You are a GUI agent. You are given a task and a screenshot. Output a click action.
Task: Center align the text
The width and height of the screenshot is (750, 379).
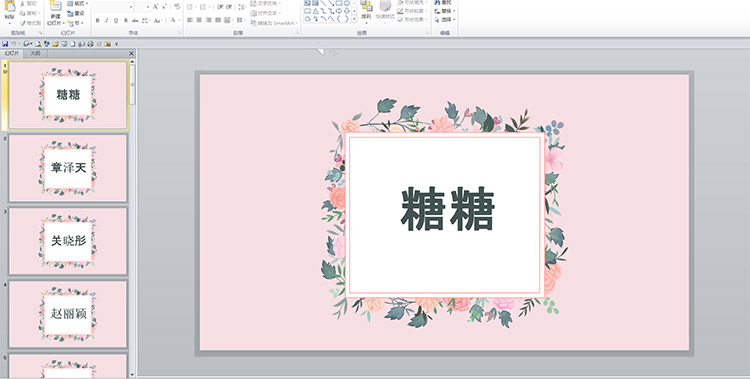click(x=199, y=20)
